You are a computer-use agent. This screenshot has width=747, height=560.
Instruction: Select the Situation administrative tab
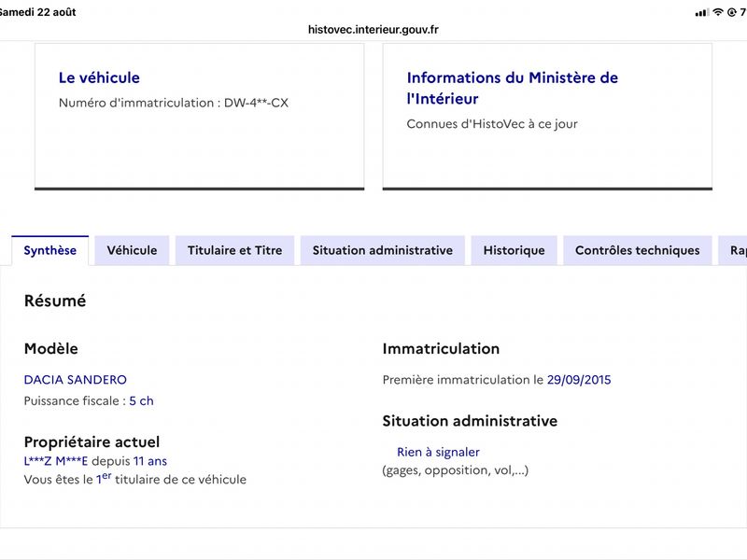(x=383, y=250)
